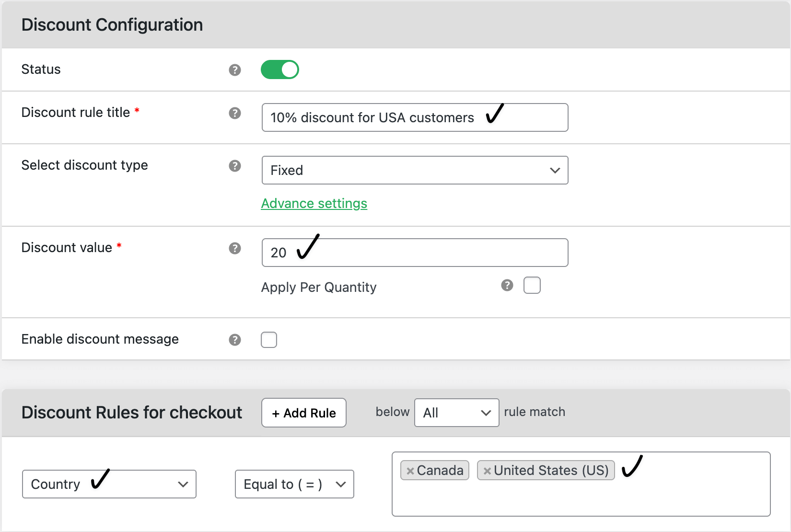Toggle the Status switch off
791x532 pixels.
[x=279, y=69]
